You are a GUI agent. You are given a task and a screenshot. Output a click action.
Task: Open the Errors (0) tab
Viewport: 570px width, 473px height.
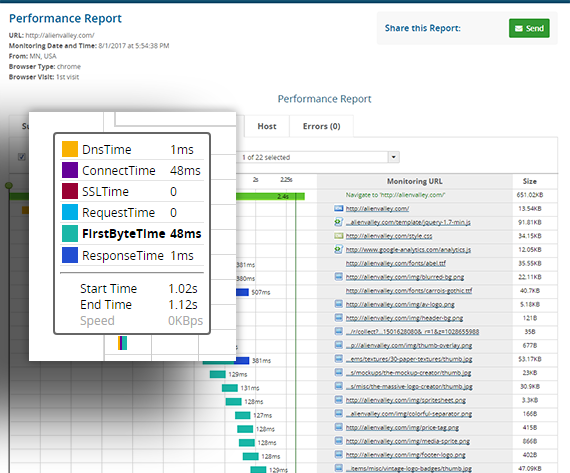pos(321,126)
